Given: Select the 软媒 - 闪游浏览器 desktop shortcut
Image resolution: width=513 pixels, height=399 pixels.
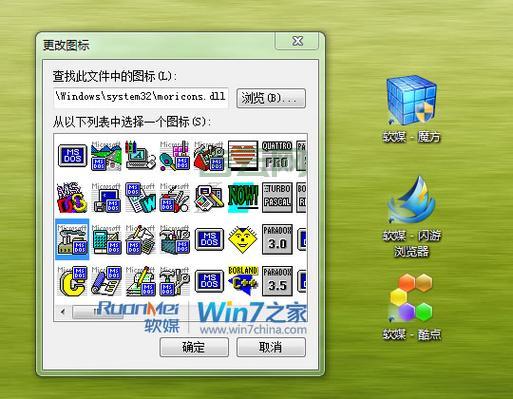Looking at the screenshot, I should coord(412,217).
